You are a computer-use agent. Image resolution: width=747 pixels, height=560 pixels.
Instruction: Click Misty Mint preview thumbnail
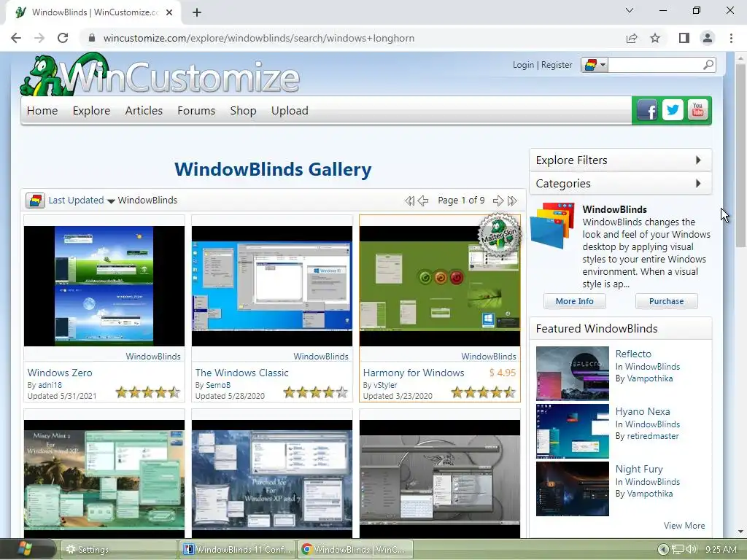(x=104, y=479)
